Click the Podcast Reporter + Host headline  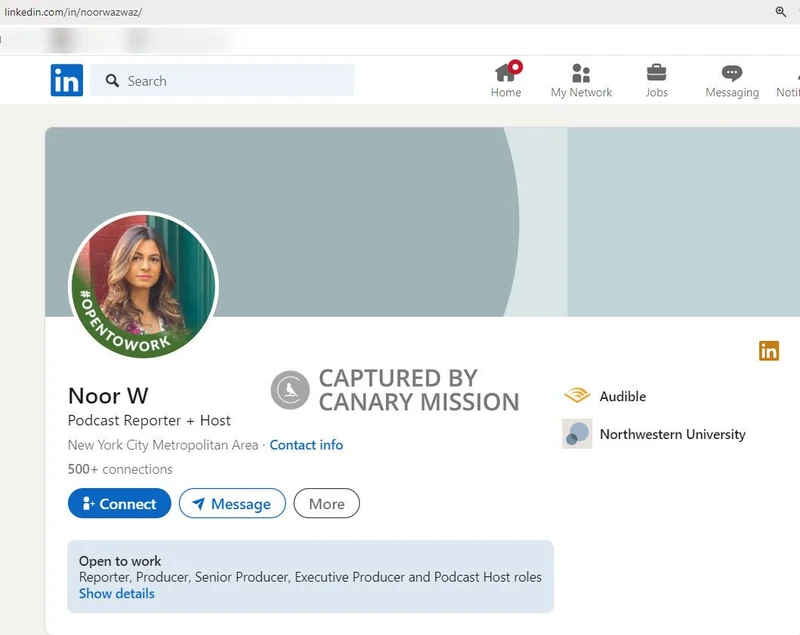click(x=149, y=420)
